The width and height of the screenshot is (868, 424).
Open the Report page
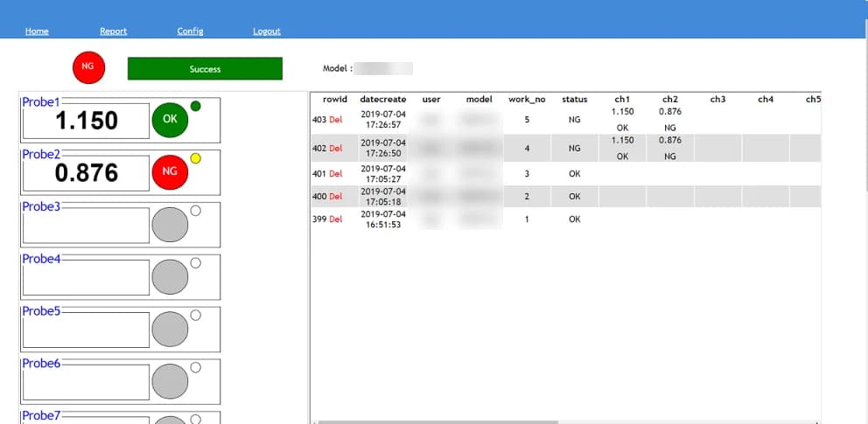(114, 31)
